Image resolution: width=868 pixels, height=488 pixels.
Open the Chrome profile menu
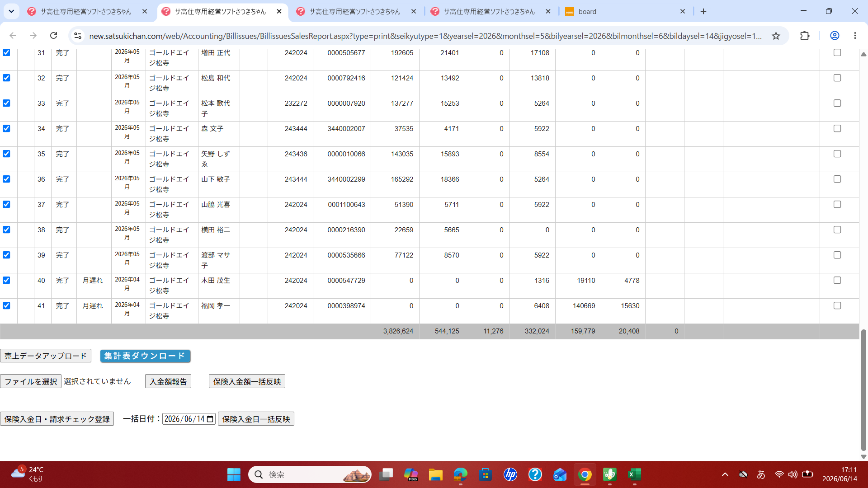click(835, 36)
